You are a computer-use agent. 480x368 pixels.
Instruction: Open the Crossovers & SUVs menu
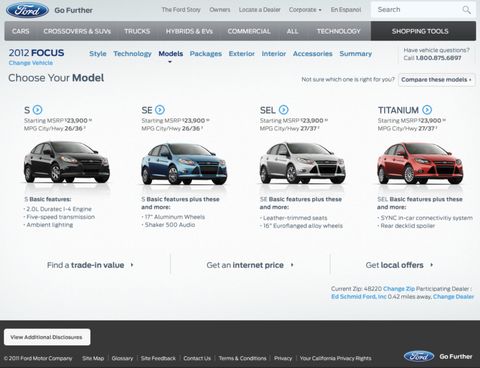(77, 31)
